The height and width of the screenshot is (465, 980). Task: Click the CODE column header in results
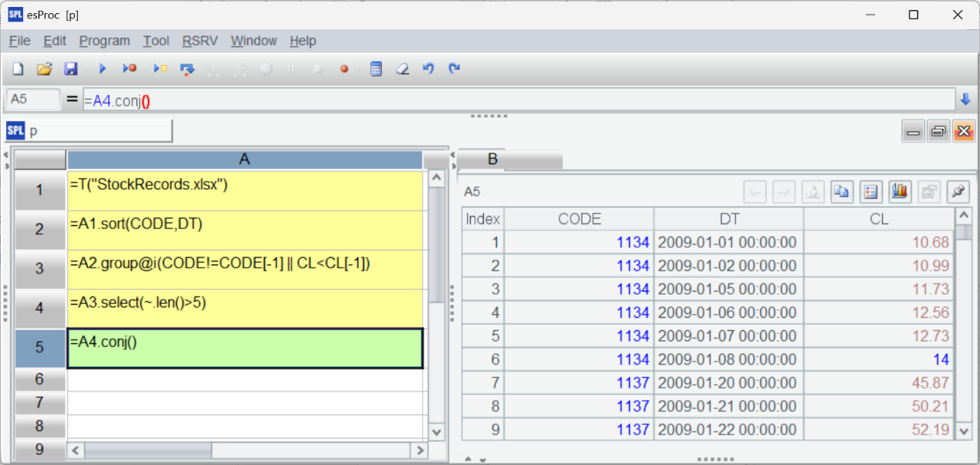(x=579, y=219)
